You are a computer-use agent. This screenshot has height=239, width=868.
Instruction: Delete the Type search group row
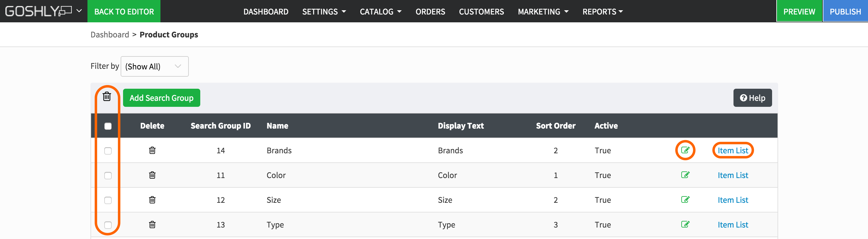coord(152,225)
